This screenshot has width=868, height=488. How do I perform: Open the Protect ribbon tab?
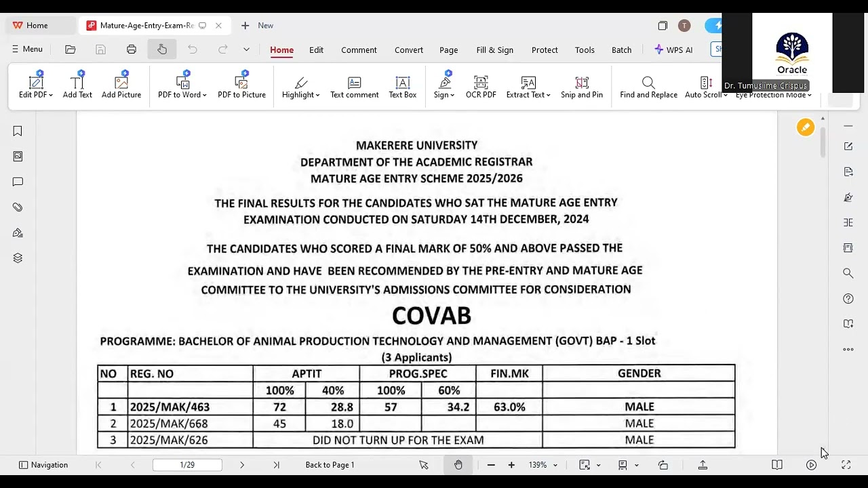(x=545, y=50)
